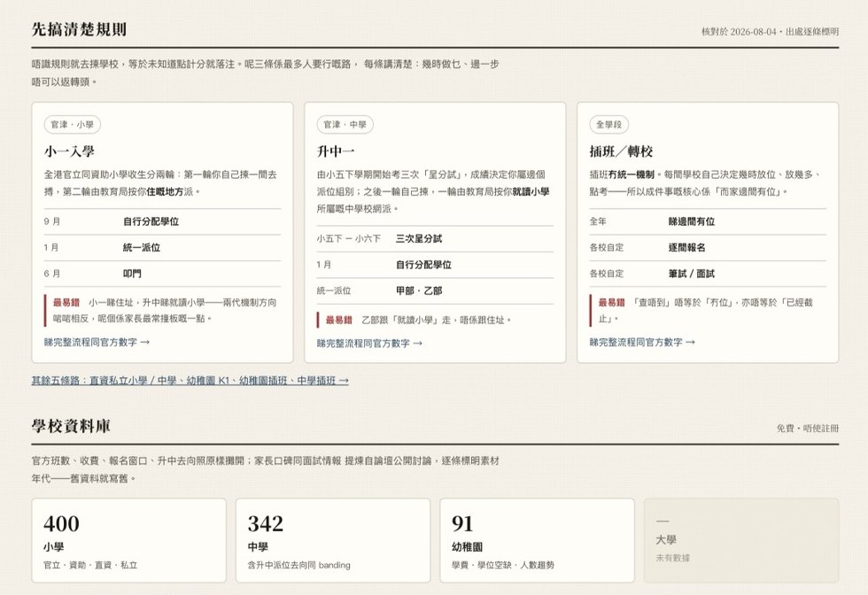Click the 學費 · 學位空缺 · 人數趨勢 caption
Viewport: 868px width, 595px height.
point(503,565)
